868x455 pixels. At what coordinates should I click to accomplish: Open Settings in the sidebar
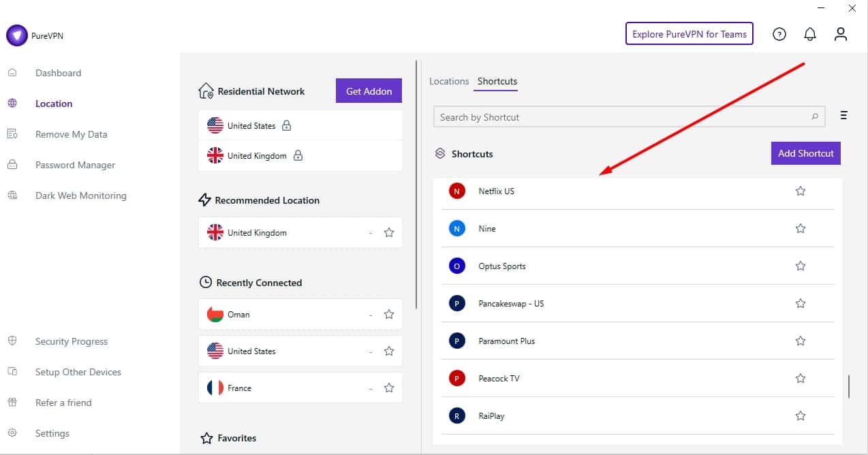click(52, 433)
